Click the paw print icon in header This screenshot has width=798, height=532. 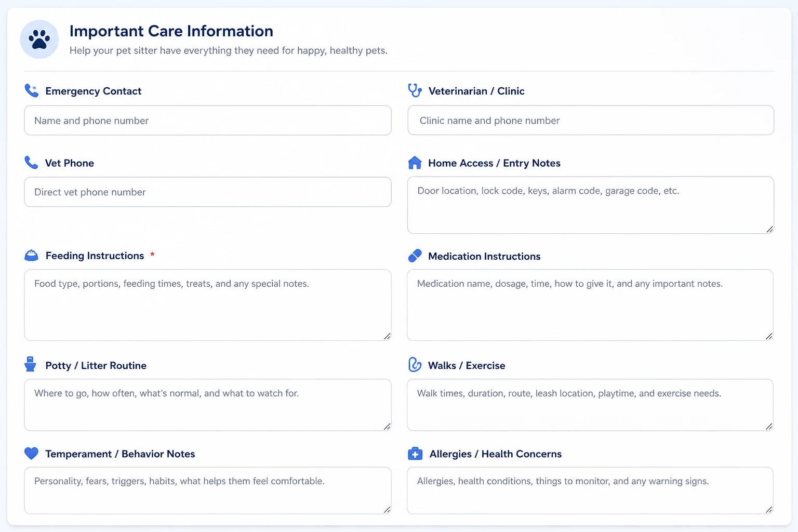click(39, 39)
